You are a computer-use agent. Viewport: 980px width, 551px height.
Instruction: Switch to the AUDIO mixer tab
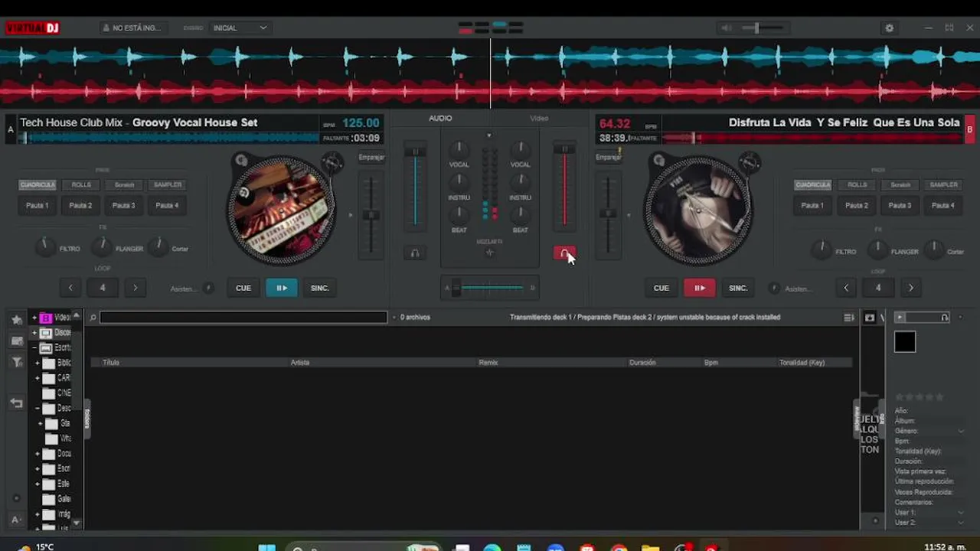[440, 118]
